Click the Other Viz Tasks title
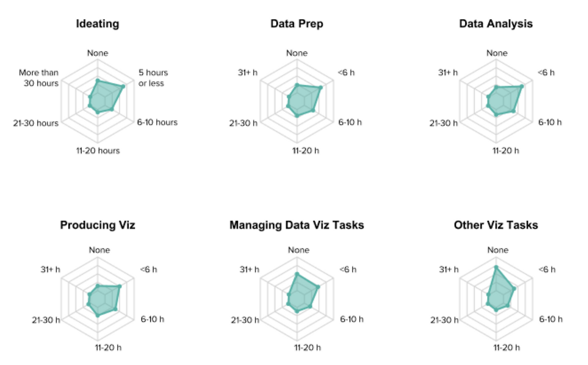Image resolution: width=588 pixels, height=365 pixels. (496, 225)
